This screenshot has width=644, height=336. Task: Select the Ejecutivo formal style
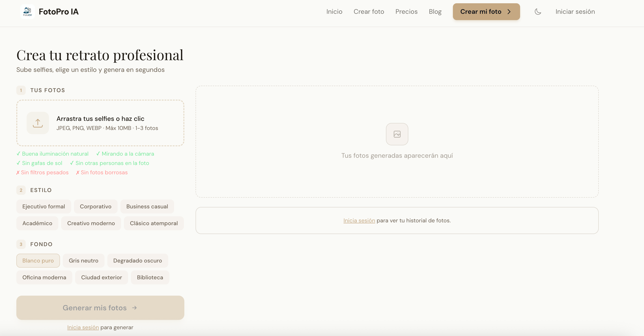point(44,206)
